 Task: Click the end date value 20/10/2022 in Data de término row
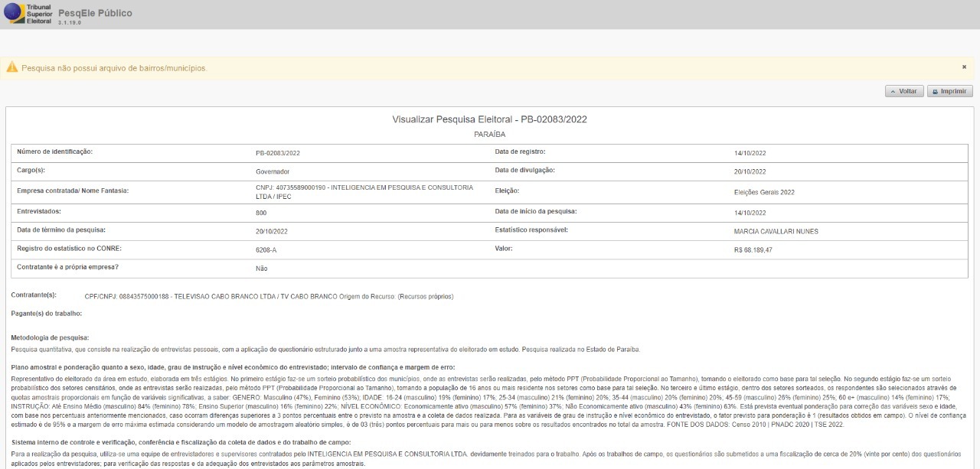pos(272,231)
